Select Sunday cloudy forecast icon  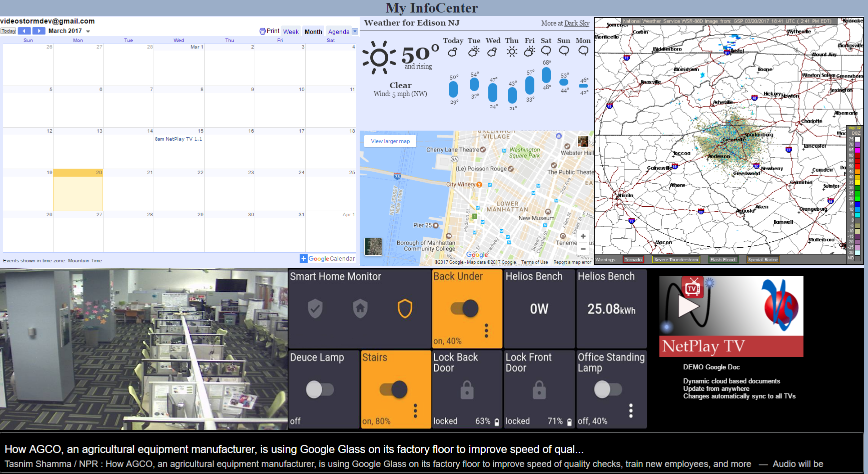[564, 51]
